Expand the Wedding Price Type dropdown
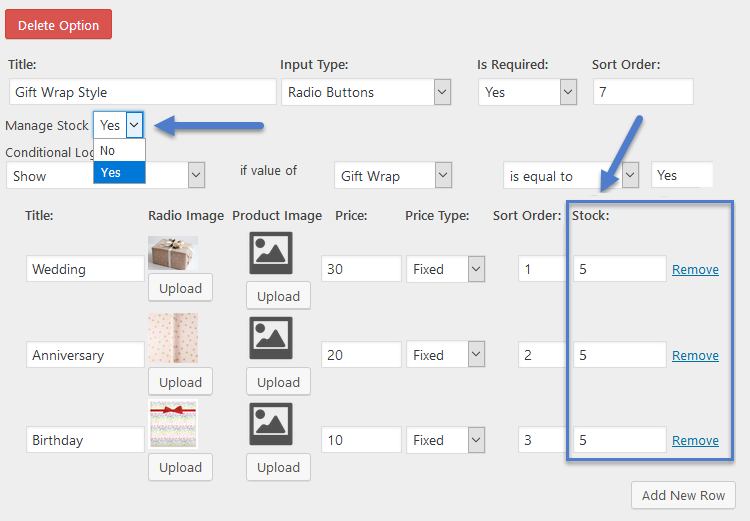Viewport: 750px width, 521px height. (445, 269)
